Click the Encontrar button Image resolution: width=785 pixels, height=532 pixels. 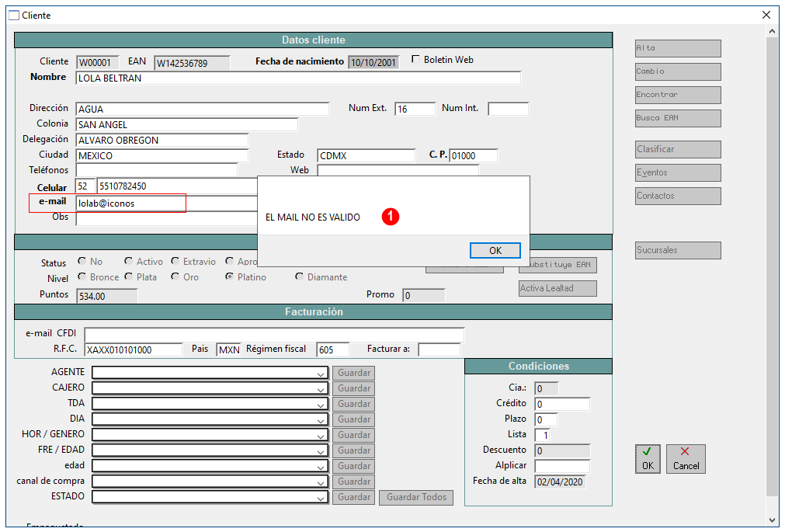[678, 95]
